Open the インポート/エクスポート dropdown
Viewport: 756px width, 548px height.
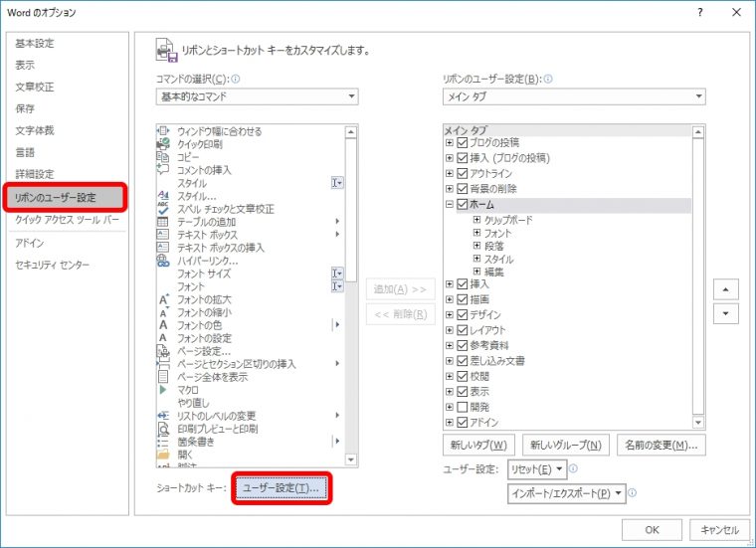567,493
